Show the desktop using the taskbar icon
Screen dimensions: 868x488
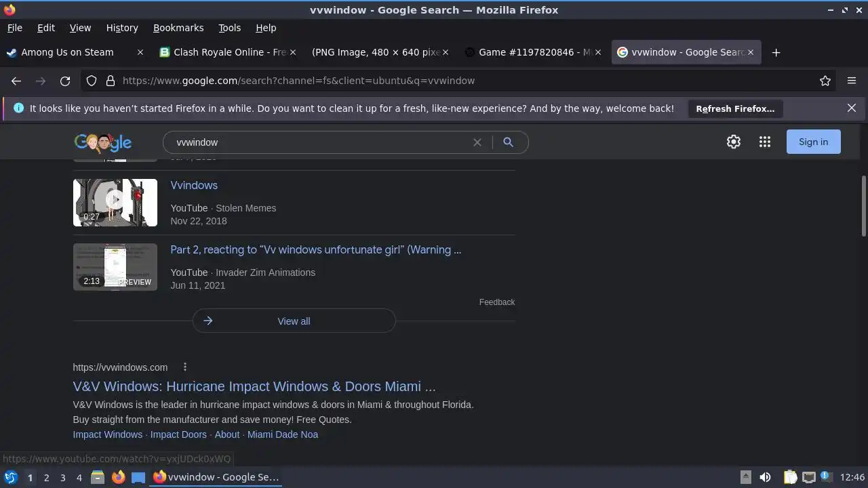pos(138,477)
